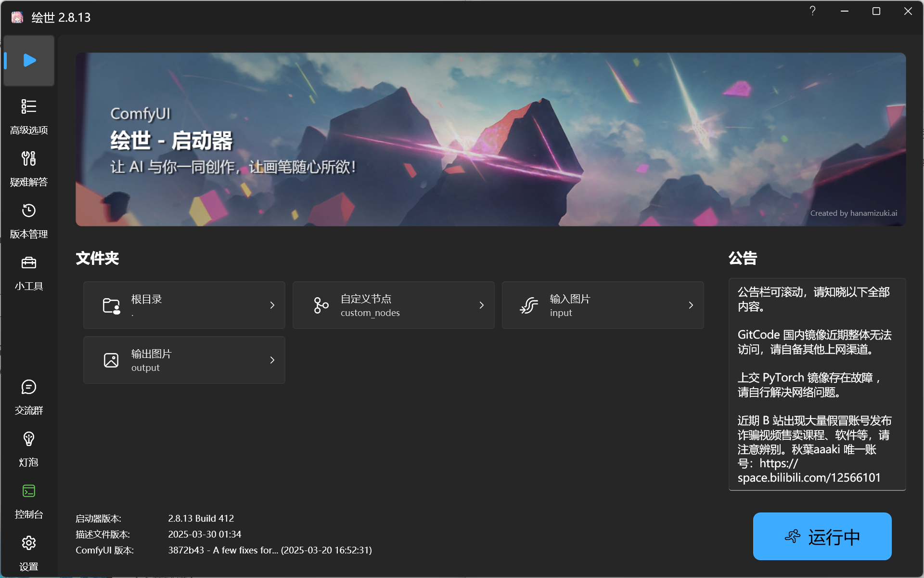Open the launch page play icon

[x=29, y=60]
